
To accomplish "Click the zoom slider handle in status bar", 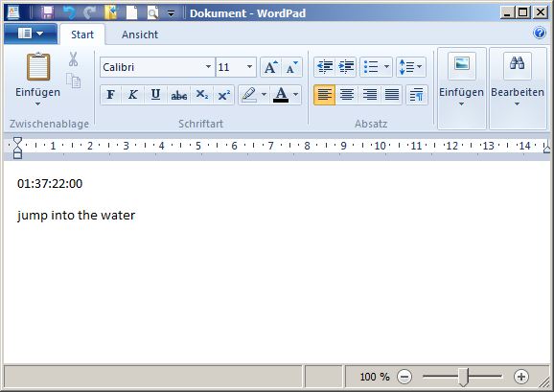I will pyautogui.click(x=464, y=377).
